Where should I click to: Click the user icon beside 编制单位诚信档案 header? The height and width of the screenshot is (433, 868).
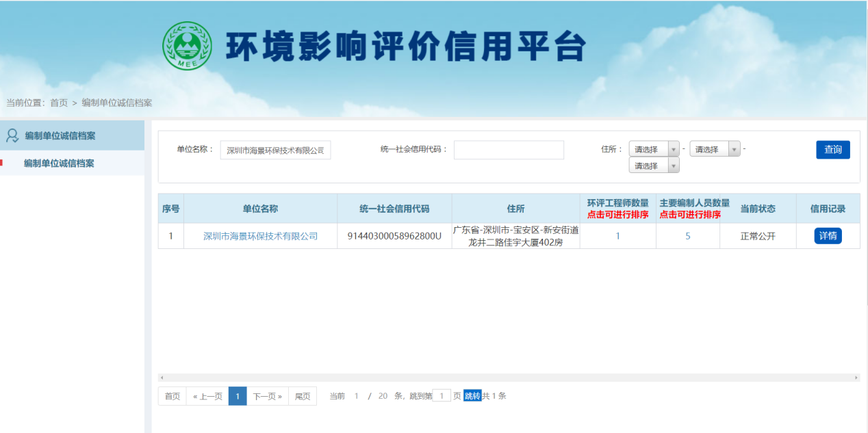(x=12, y=135)
